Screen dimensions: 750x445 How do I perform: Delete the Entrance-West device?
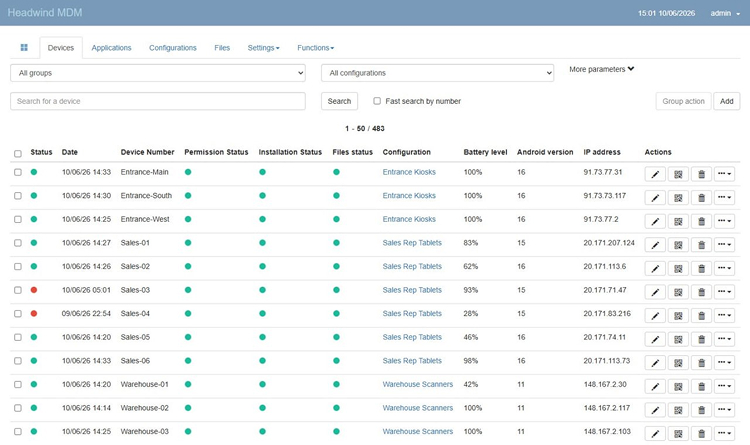701,221
